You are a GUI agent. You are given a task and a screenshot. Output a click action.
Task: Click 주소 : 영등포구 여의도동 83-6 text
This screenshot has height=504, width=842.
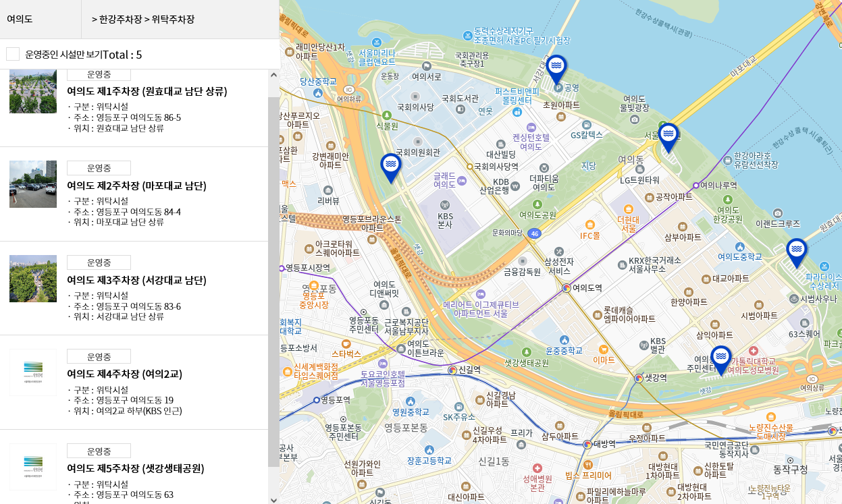(127, 306)
